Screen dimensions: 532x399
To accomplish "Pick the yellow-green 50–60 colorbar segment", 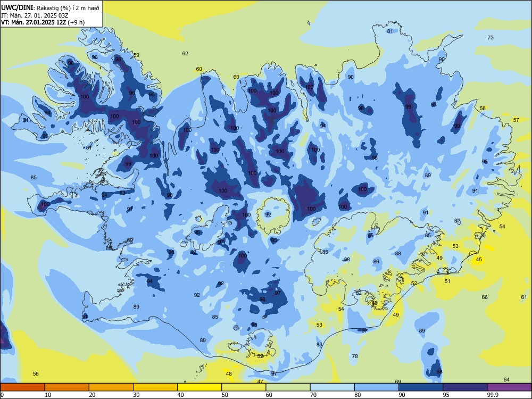I will (x=244, y=387).
